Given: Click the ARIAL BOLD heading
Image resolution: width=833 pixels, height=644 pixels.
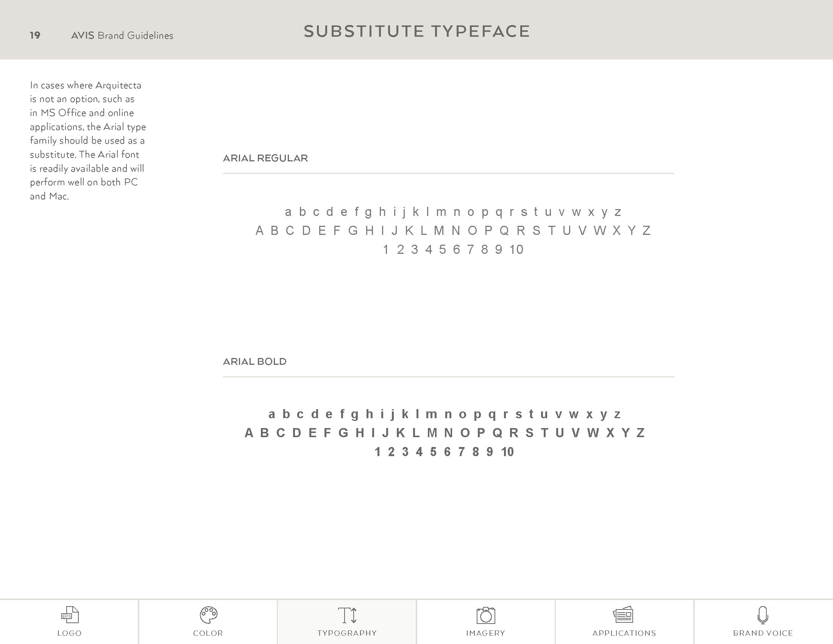Looking at the screenshot, I should click(255, 361).
